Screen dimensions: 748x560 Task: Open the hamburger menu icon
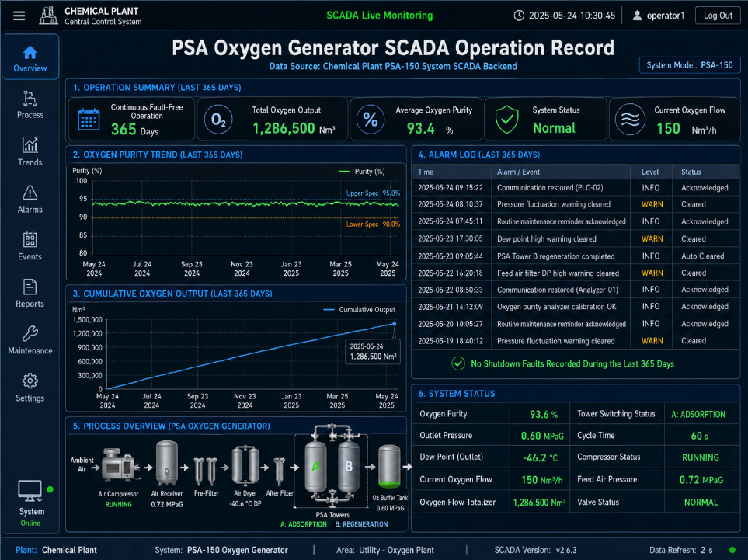click(x=19, y=16)
